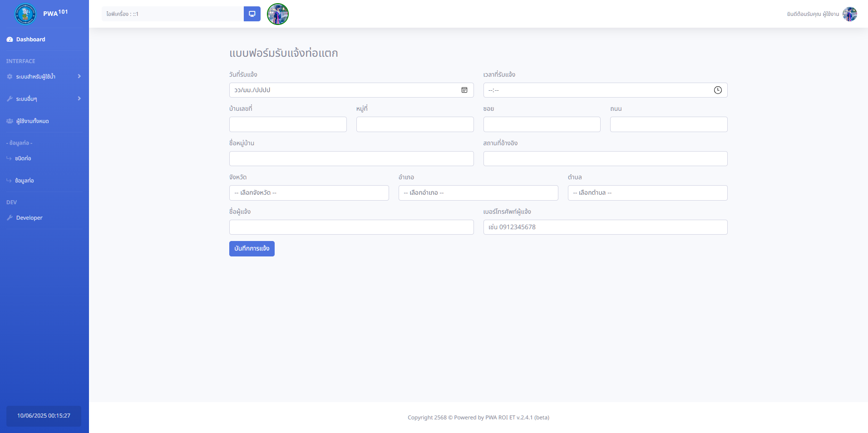Go to ผู้ใช้งานทั้งหมด in the sidebar
This screenshot has height=433, width=868.
click(32, 121)
